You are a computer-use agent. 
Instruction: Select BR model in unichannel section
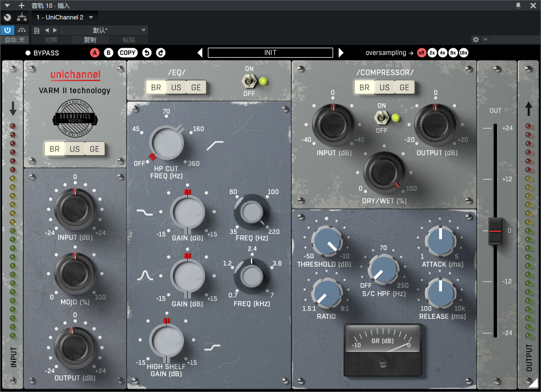point(54,149)
